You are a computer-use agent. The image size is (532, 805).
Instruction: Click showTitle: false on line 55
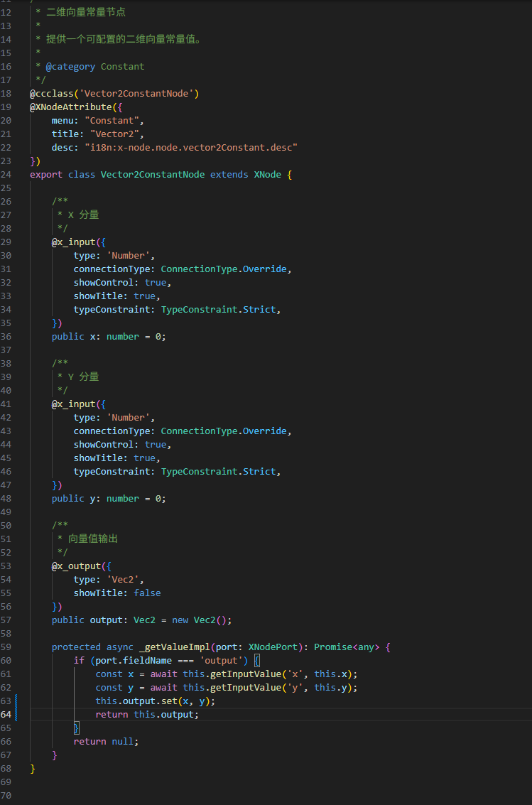coord(117,593)
